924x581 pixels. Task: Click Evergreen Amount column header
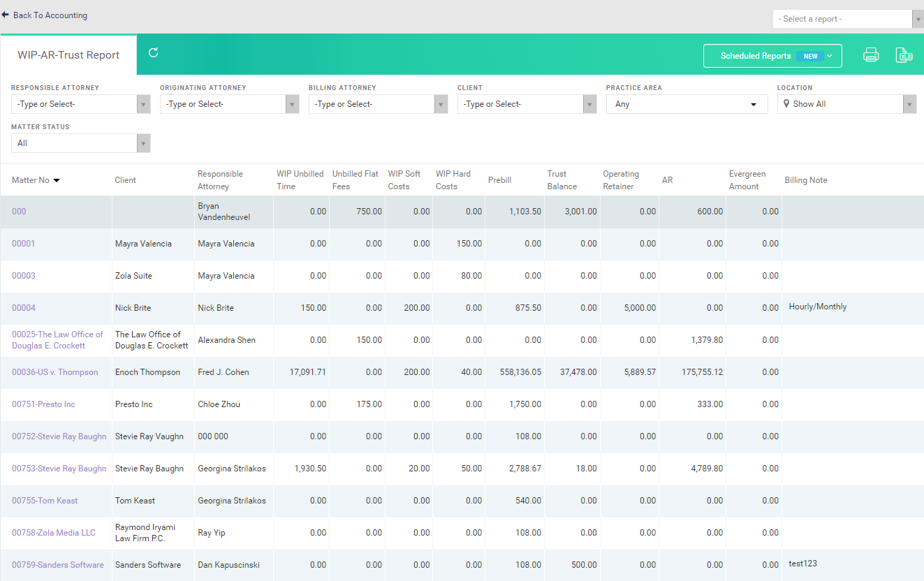click(x=747, y=180)
